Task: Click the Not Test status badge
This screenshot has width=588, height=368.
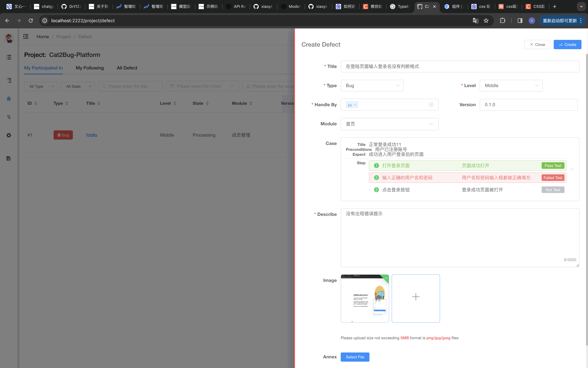Action: tap(553, 190)
